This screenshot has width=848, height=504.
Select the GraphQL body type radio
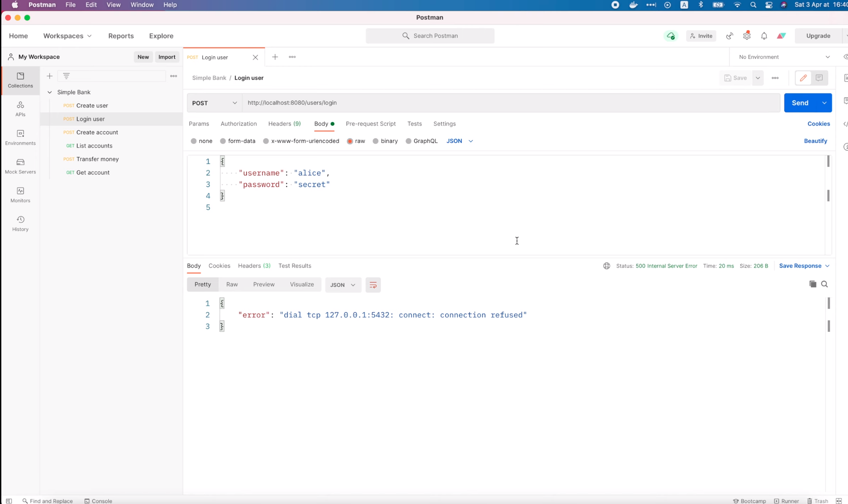coord(408,141)
